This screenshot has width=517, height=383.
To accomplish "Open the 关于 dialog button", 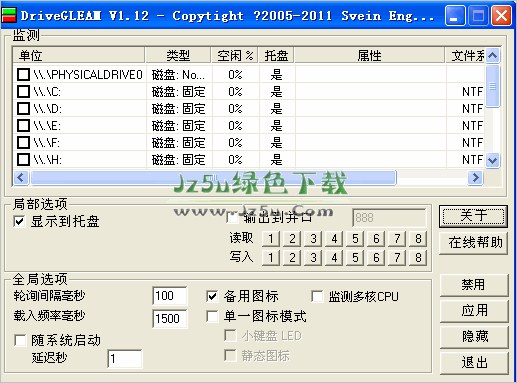I will click(473, 216).
